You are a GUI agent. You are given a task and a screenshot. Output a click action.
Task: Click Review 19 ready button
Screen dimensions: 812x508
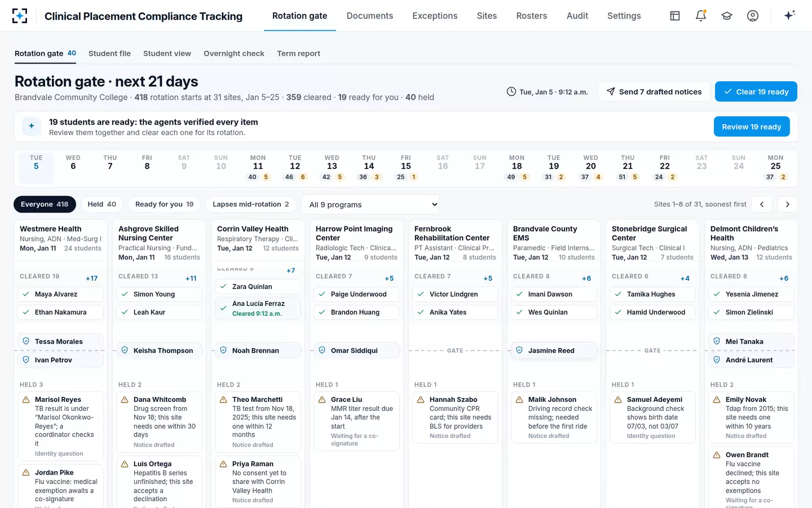coord(752,126)
